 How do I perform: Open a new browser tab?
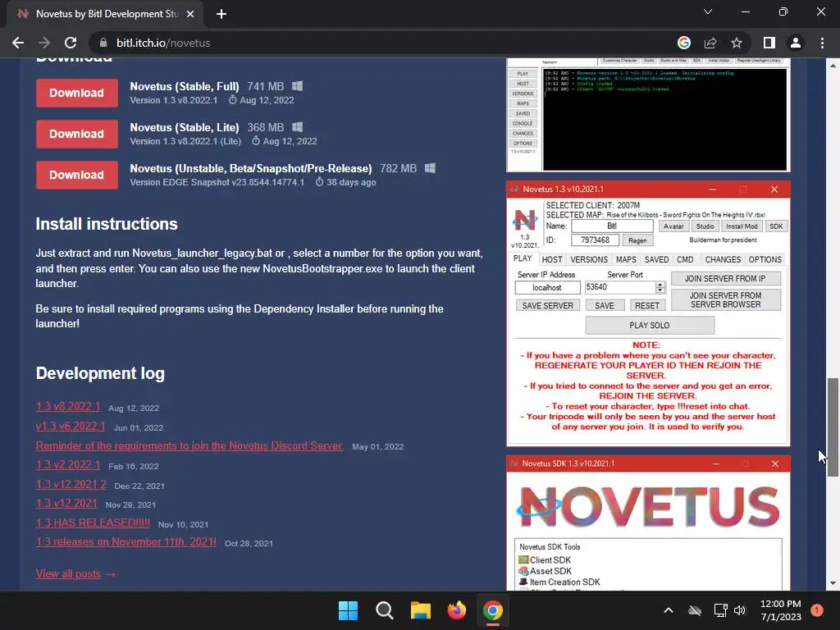(221, 14)
